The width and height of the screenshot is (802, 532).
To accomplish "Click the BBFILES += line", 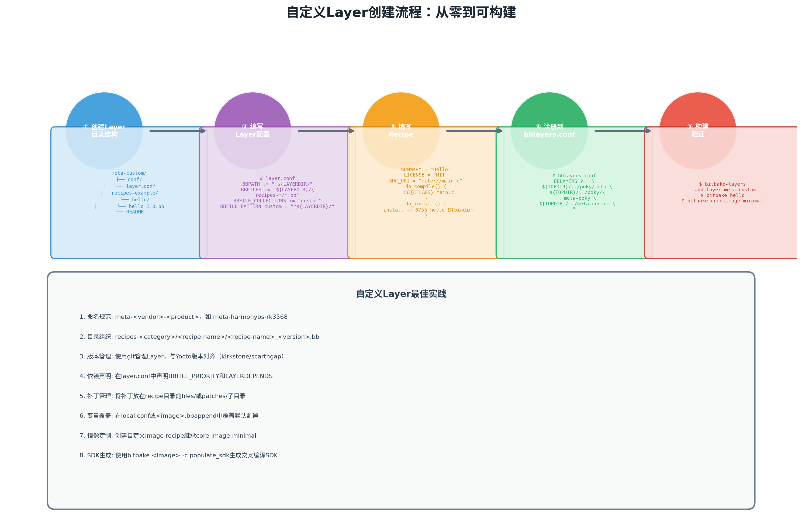I will coord(277,190).
